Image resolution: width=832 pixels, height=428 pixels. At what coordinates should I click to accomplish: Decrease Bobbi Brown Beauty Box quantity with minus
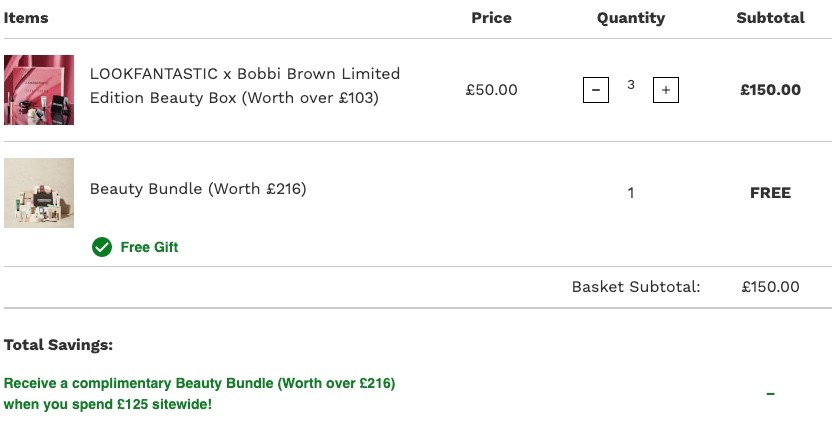(x=595, y=90)
